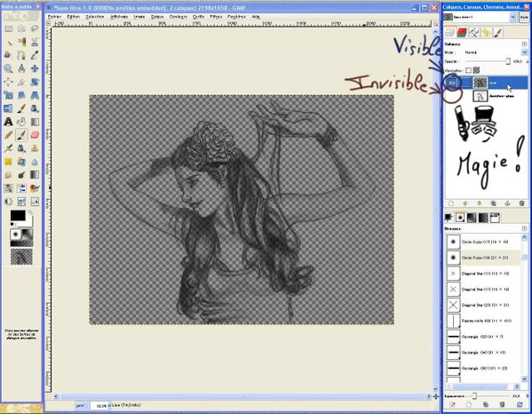Toggle visibility eye of the selected top layer
The height and width of the screenshot is (414, 532).
tap(451, 83)
